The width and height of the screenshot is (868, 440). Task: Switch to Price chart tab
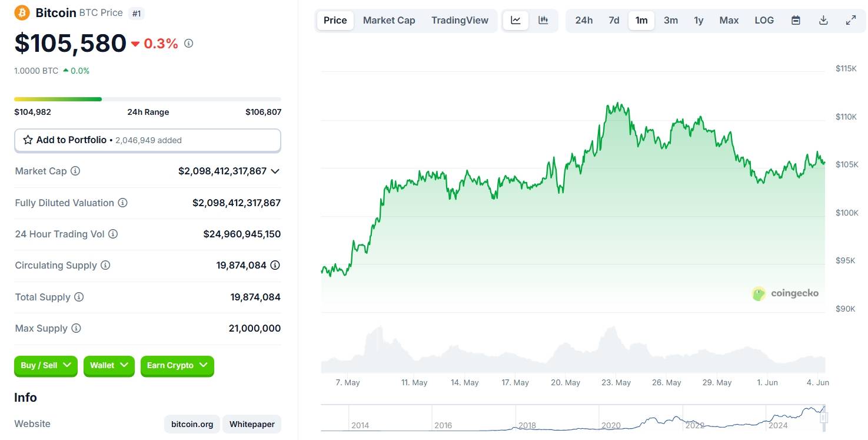point(335,20)
